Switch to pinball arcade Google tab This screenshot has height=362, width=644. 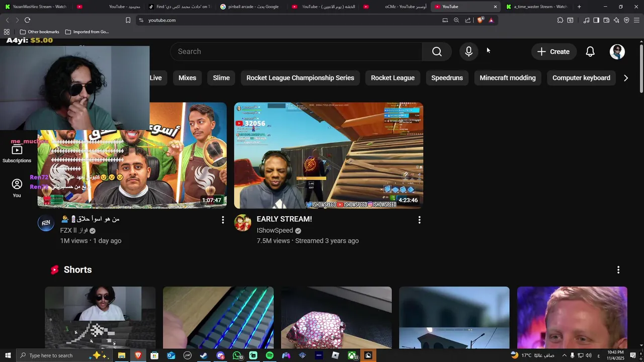[x=250, y=7]
